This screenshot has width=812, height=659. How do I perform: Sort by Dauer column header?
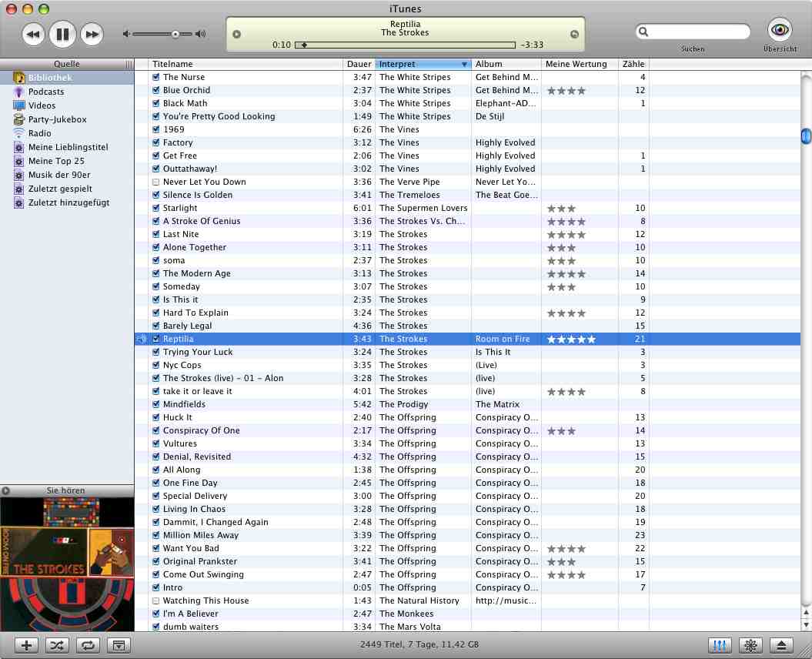click(x=359, y=64)
